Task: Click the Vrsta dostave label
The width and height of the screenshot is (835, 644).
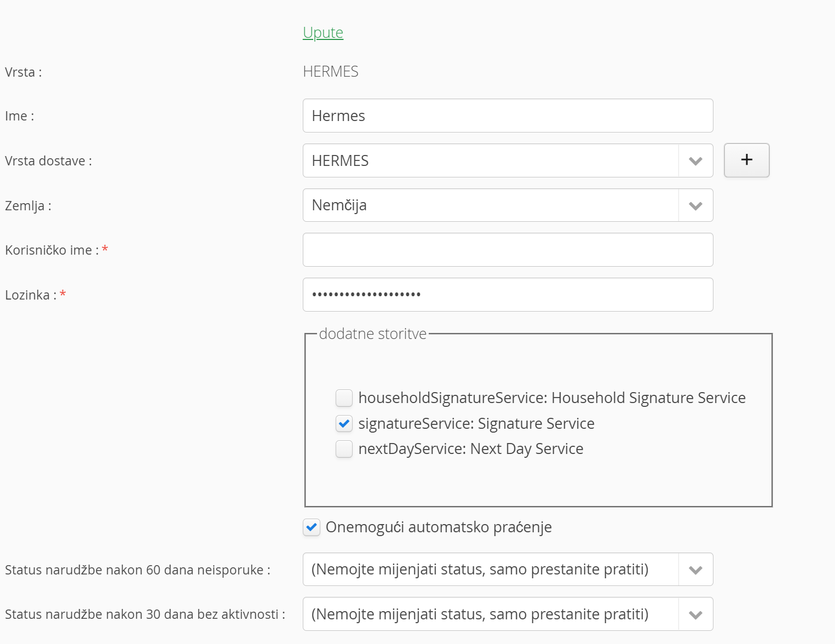Action: click(x=48, y=161)
